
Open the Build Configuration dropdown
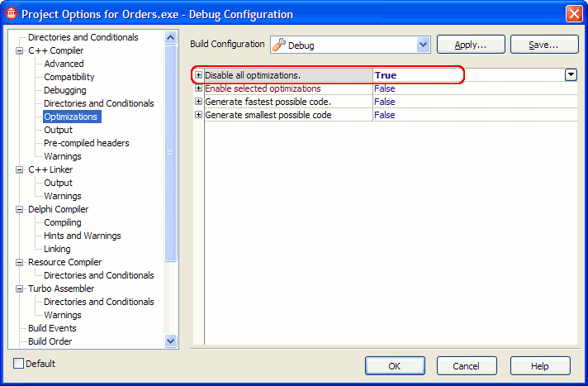coord(424,45)
